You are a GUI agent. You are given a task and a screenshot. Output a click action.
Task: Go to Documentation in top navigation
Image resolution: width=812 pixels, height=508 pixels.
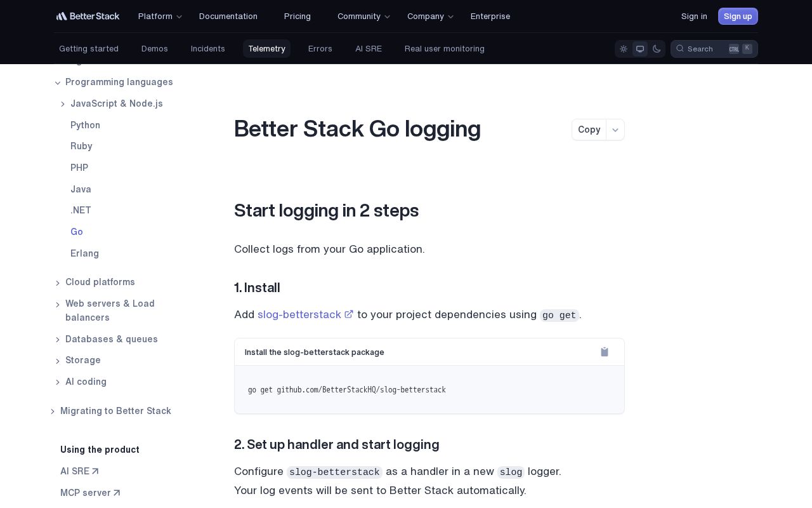click(x=228, y=16)
